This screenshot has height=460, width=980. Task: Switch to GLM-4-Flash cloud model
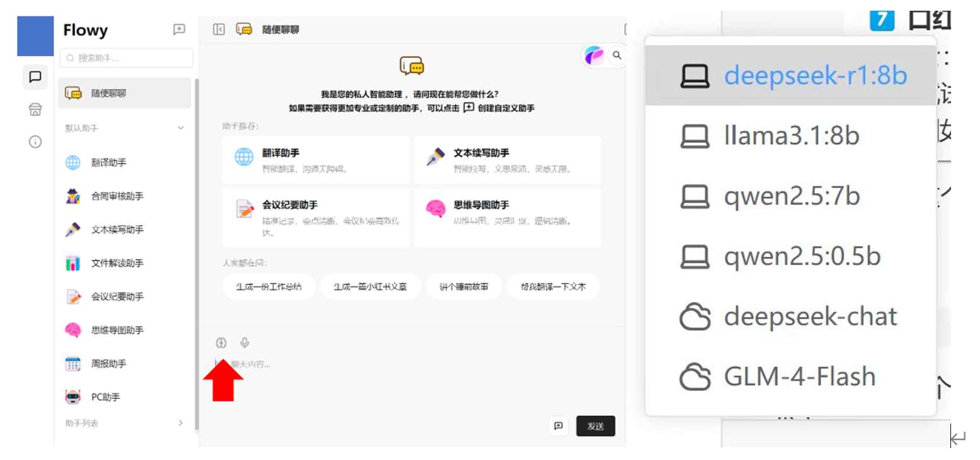click(790, 377)
